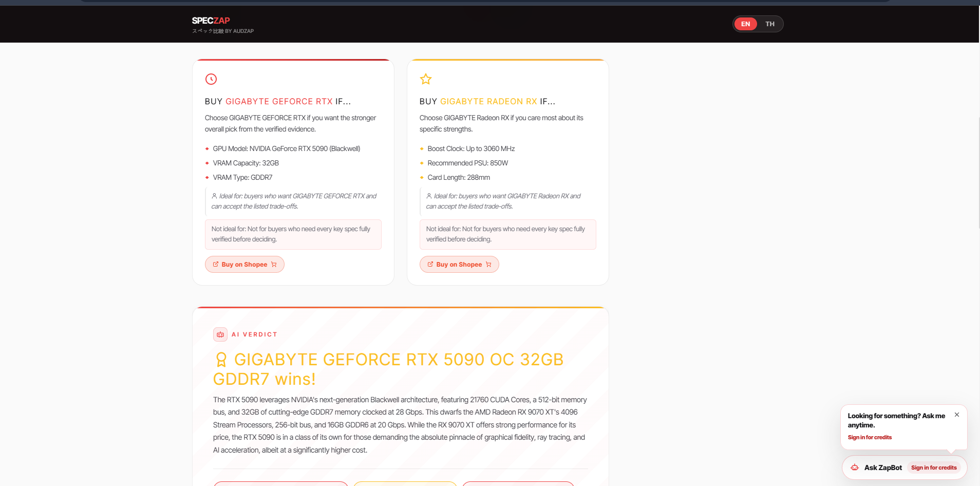Image resolution: width=980 pixels, height=486 pixels.
Task: Click the 'AI VERDICT' label
Action: point(254,334)
